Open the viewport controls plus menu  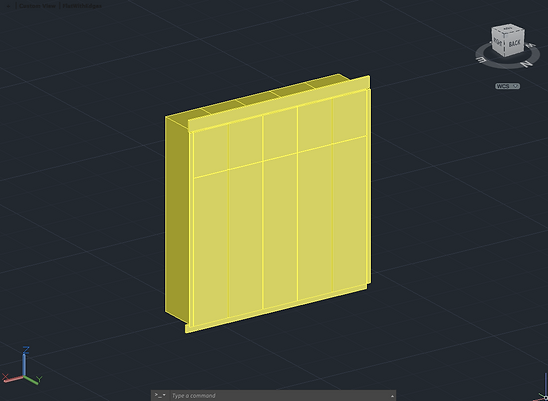pyautogui.click(x=8, y=6)
